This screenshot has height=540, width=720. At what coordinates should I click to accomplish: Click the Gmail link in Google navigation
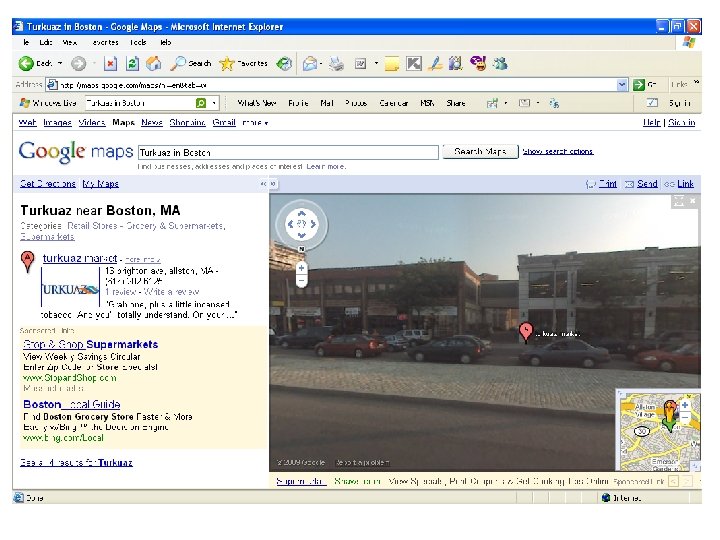tap(224, 123)
